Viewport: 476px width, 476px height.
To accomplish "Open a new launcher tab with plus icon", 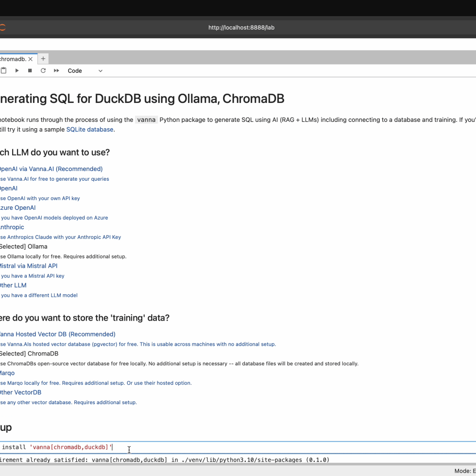I will click(43, 59).
